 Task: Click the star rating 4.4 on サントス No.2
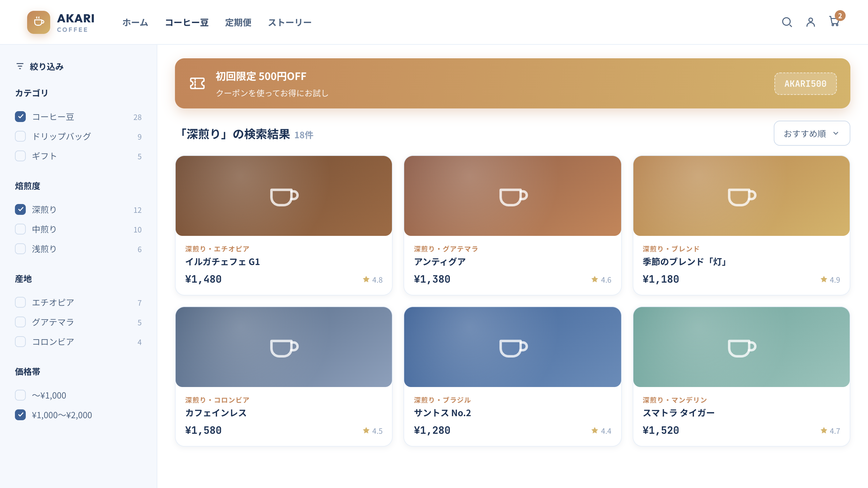tap(601, 431)
